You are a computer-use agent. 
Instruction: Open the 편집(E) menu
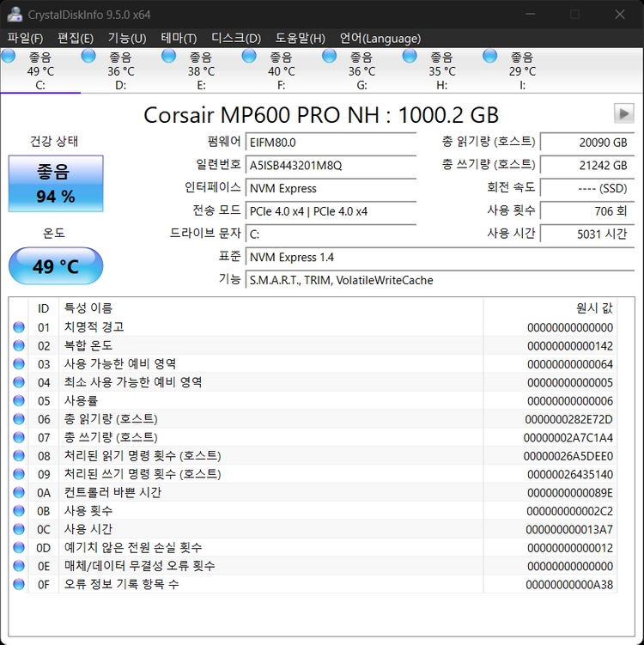click(76, 39)
